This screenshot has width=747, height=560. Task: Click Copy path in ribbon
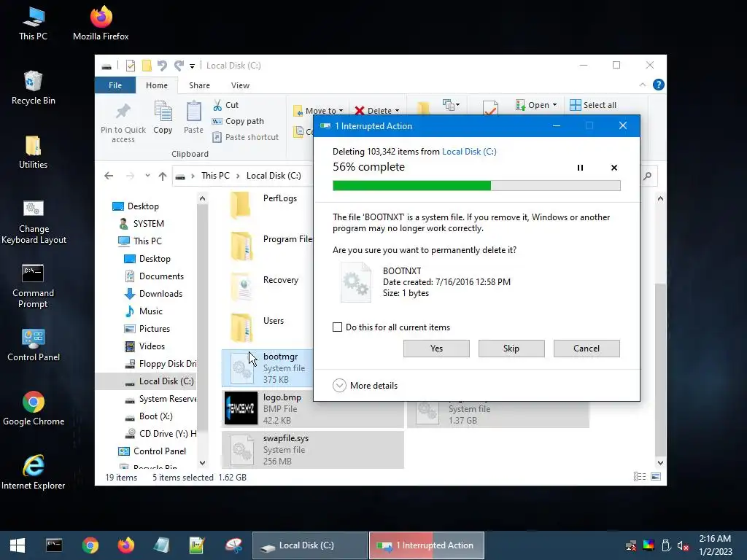point(238,121)
